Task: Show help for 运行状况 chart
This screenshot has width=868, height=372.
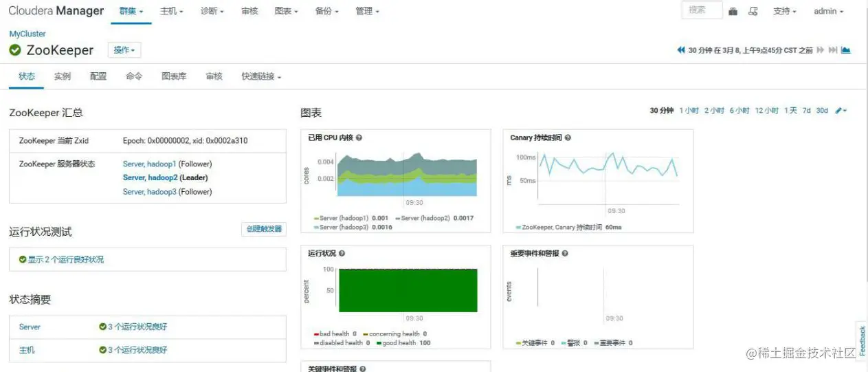Action: click(342, 253)
